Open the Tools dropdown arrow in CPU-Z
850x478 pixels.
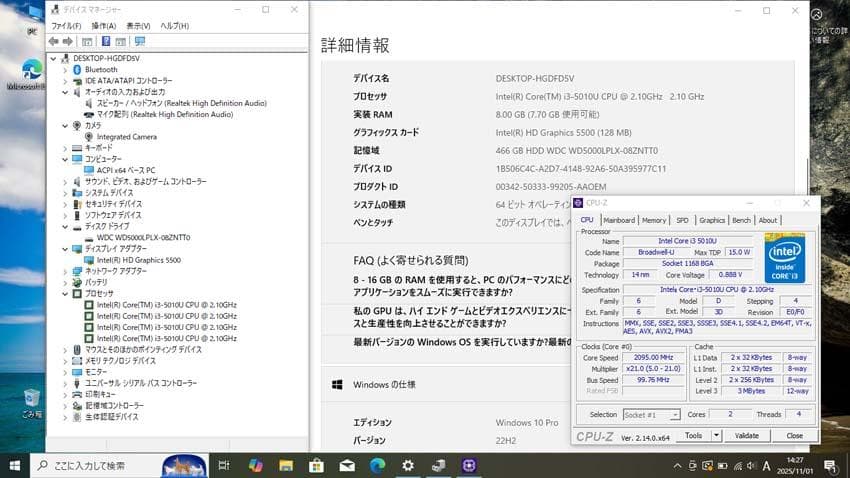coord(716,435)
